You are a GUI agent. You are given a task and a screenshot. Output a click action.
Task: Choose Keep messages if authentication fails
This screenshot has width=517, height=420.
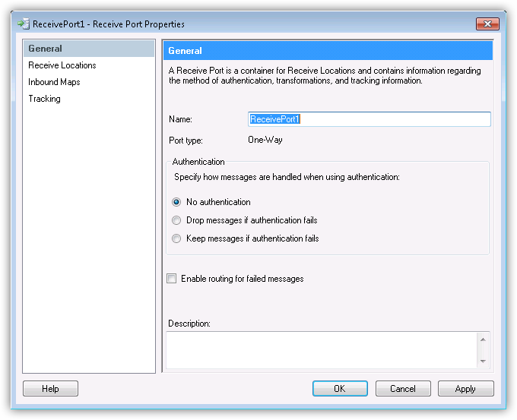pos(176,238)
